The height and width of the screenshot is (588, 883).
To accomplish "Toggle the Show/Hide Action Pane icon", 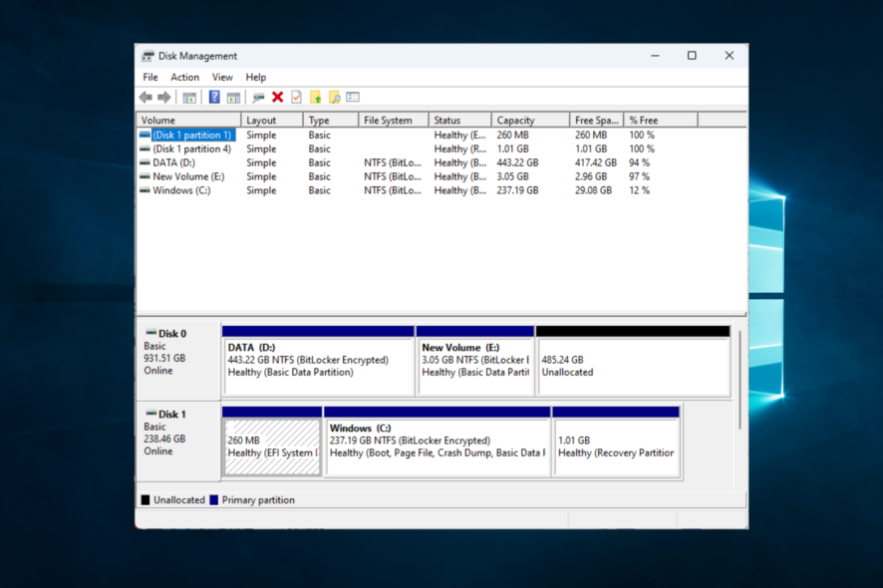I will (x=233, y=98).
